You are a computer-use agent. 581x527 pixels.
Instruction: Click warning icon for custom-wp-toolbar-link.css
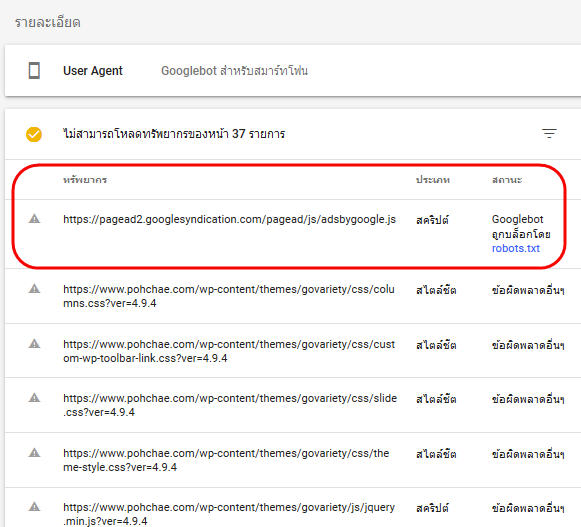pyautogui.click(x=34, y=344)
